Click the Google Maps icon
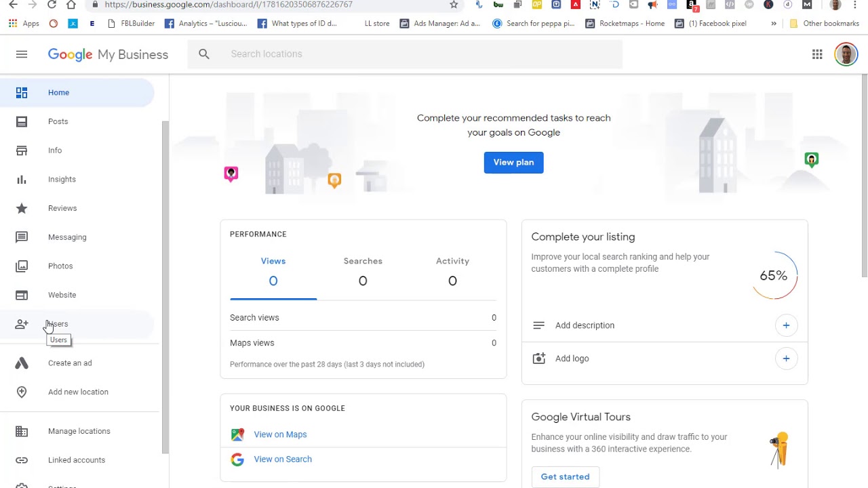This screenshot has height=488, width=868. [237, 434]
